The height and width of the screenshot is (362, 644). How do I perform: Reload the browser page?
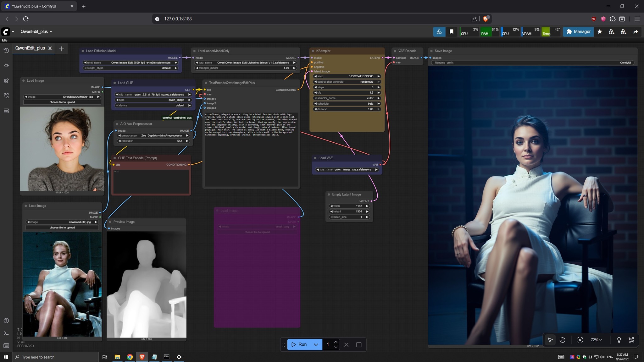point(26,19)
